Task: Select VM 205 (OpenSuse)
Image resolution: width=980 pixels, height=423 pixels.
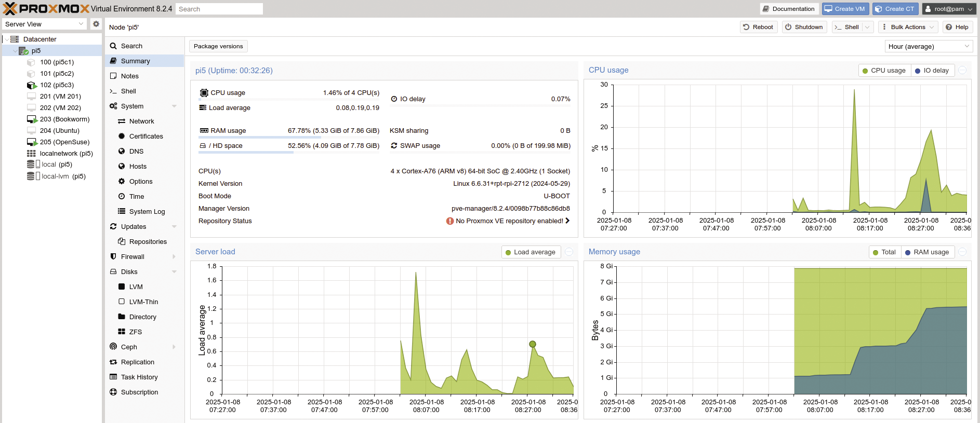Action: (64, 142)
